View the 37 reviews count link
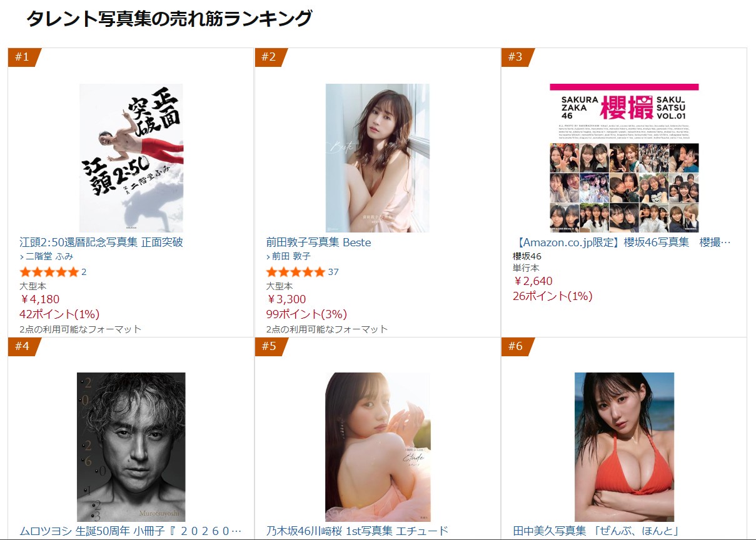The height and width of the screenshot is (540, 756). pyautogui.click(x=333, y=272)
